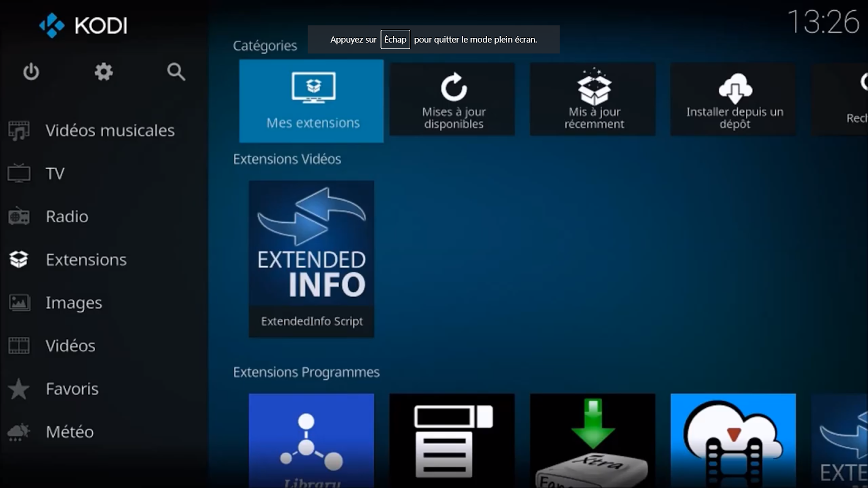This screenshot has height=488, width=868.
Task: Click the Favoris star icon
Action: (19, 389)
